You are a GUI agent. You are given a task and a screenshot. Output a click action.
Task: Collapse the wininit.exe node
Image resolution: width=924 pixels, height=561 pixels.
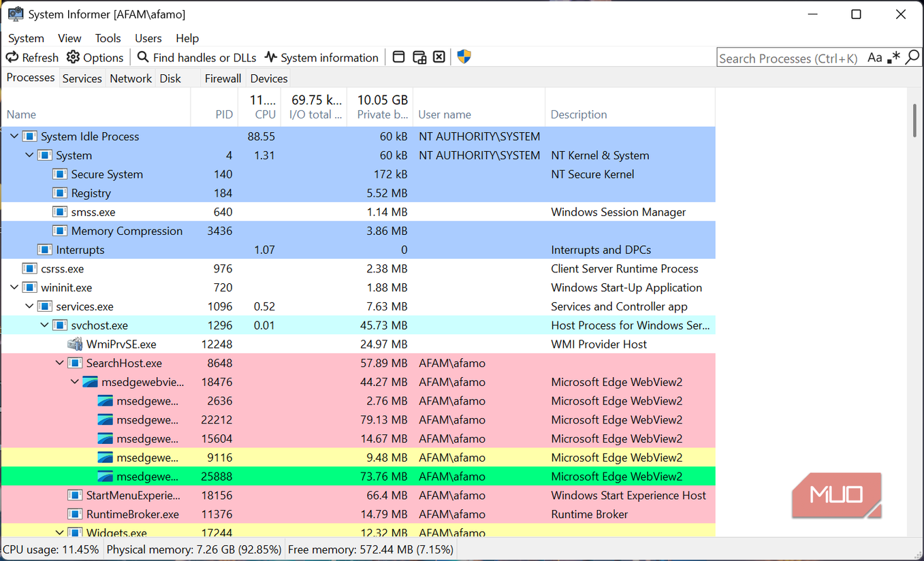tap(14, 287)
